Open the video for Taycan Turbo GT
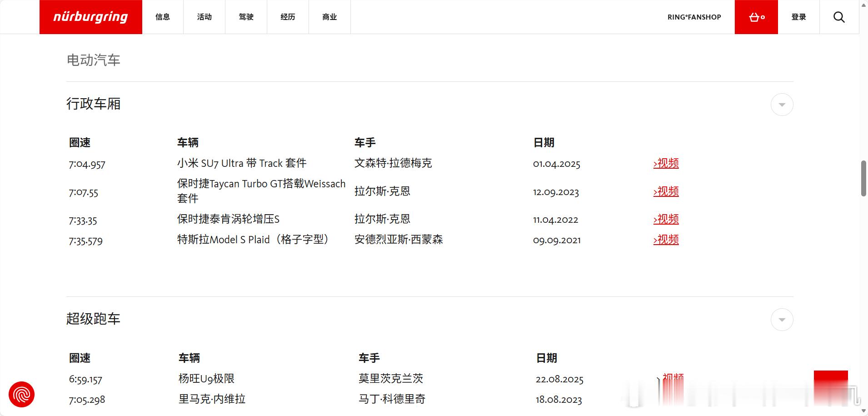The width and height of the screenshot is (868, 416). coord(665,192)
